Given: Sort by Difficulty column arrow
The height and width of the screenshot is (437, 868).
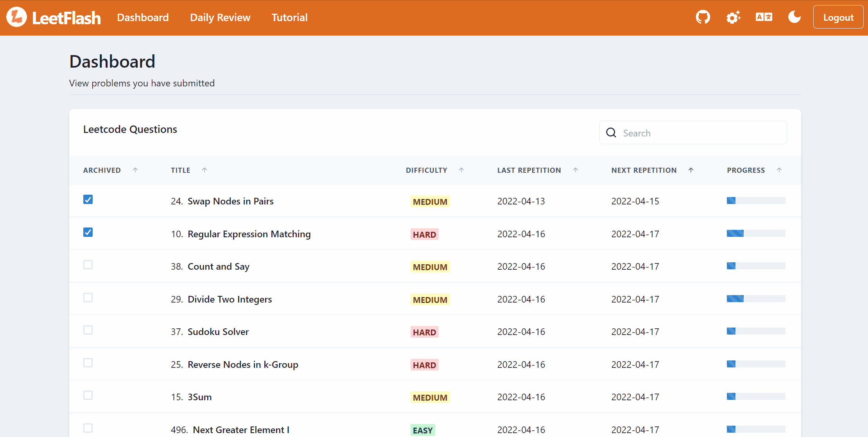Looking at the screenshot, I should pos(461,170).
